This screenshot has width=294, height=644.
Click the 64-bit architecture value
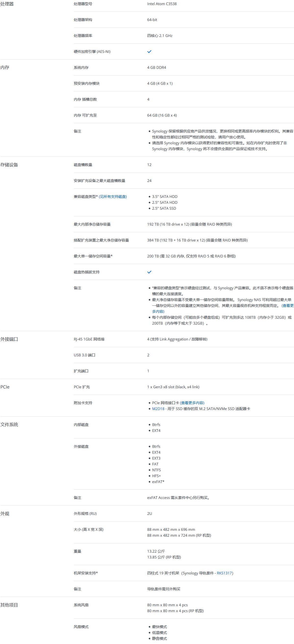pyautogui.click(x=152, y=20)
